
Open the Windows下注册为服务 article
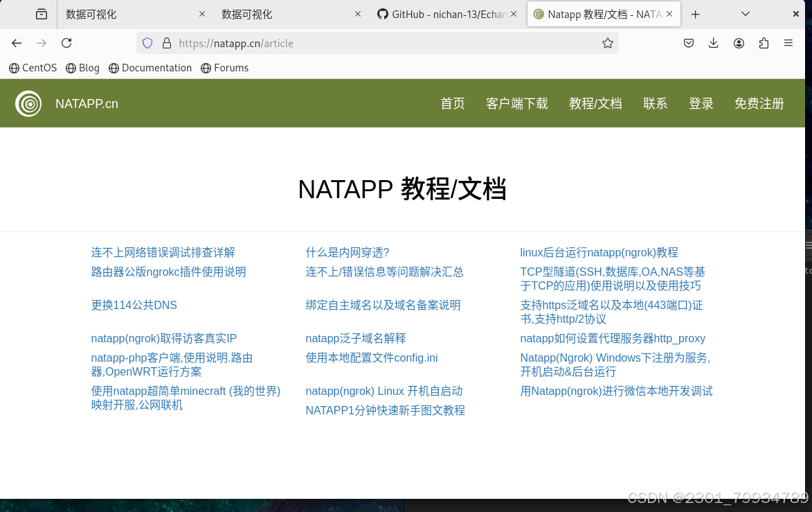615,365
